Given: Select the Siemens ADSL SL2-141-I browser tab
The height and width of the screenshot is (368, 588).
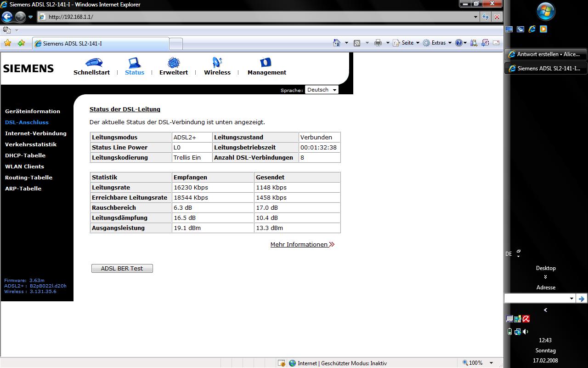Looking at the screenshot, I should [x=100, y=44].
